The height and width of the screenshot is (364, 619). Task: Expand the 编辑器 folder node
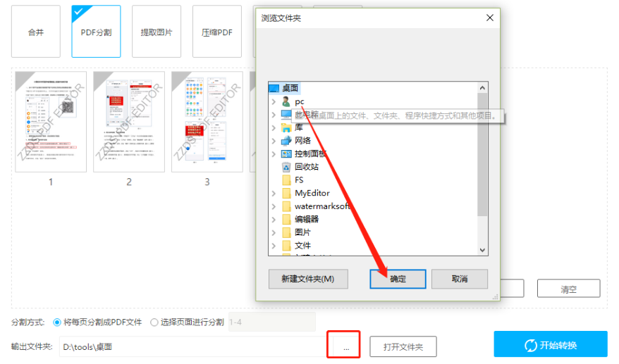click(x=274, y=219)
